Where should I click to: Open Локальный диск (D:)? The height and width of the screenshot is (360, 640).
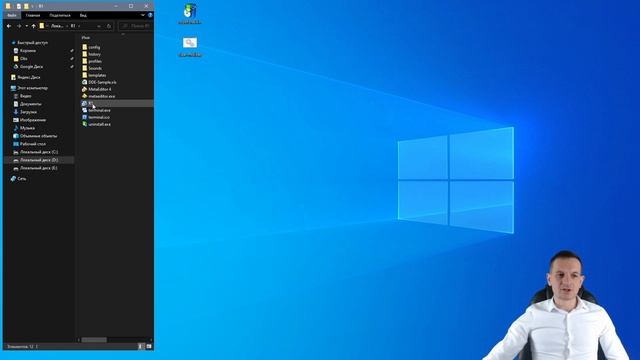[x=39, y=160]
